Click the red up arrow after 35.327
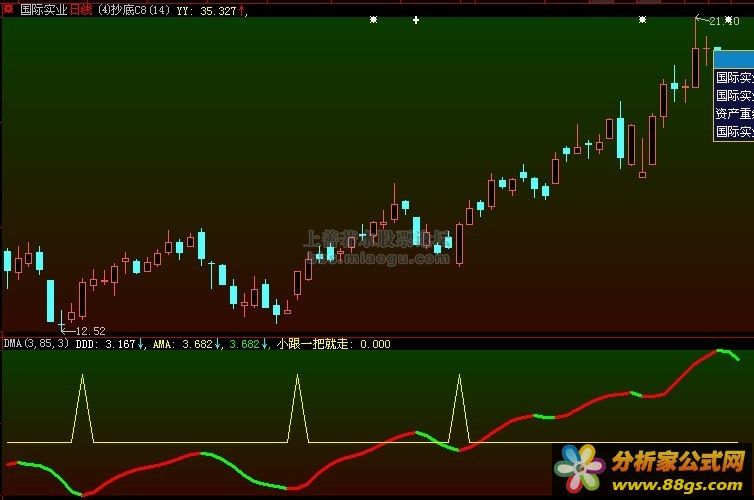This screenshot has height=500, width=754. pyautogui.click(x=241, y=11)
